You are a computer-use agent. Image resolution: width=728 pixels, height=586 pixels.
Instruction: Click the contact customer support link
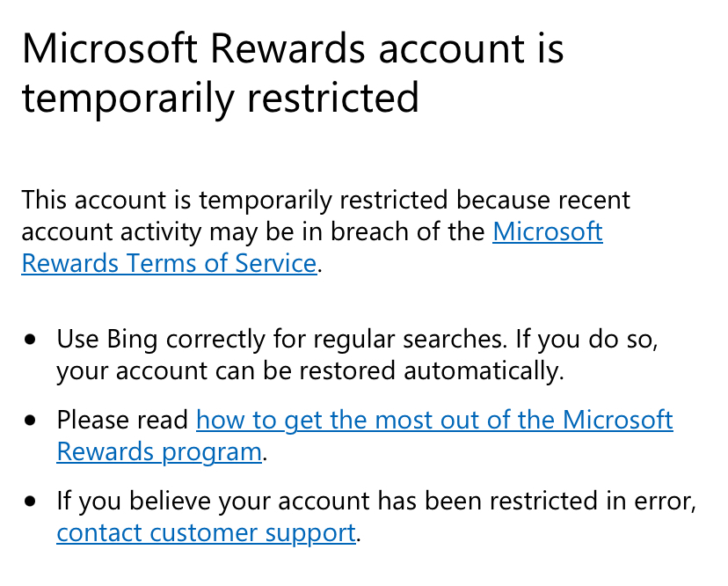pyautogui.click(x=206, y=532)
